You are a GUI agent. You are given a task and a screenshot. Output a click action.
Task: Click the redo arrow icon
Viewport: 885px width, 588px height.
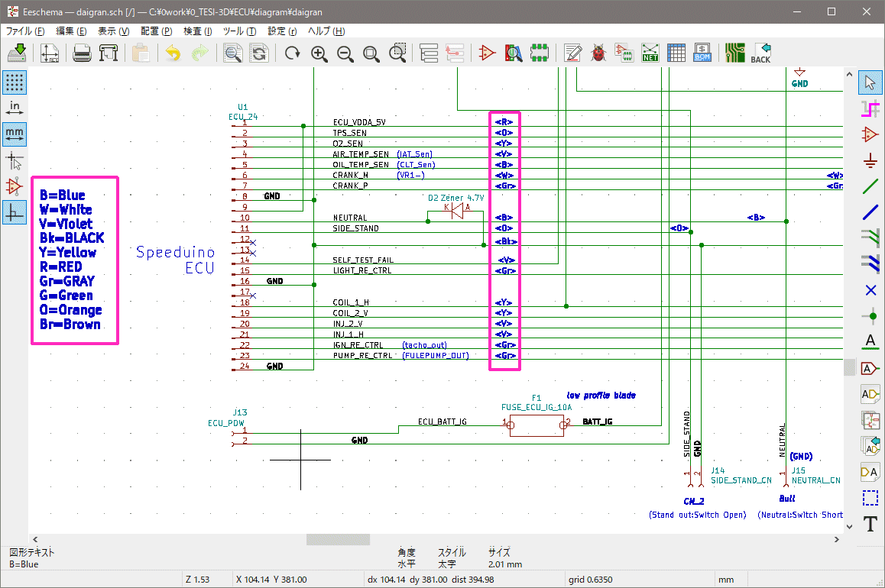click(199, 53)
